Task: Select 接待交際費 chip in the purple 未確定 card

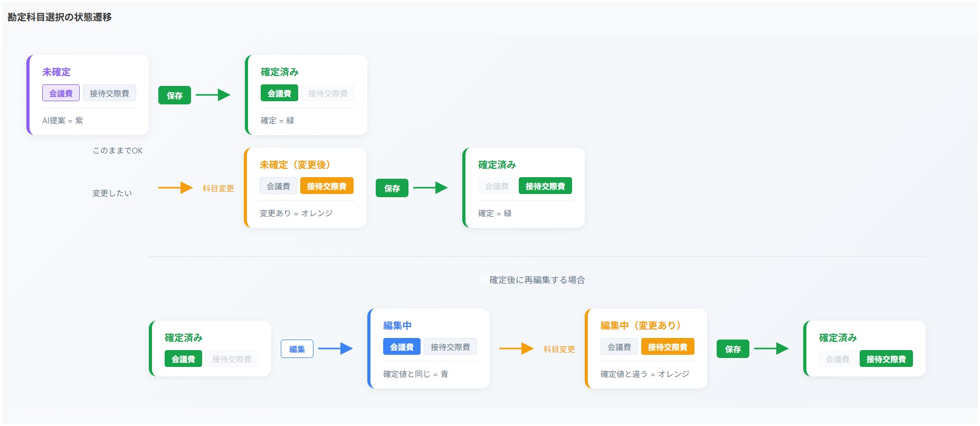Action: pyautogui.click(x=109, y=93)
